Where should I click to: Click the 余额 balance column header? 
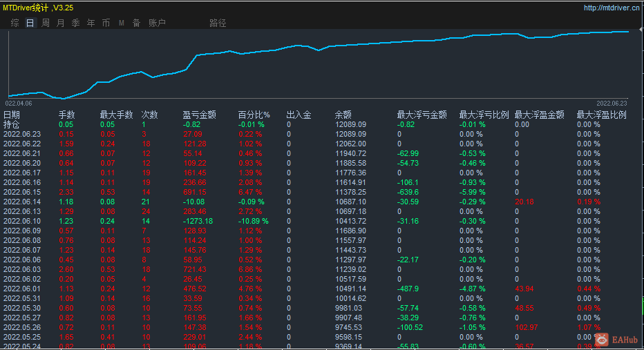pyautogui.click(x=343, y=115)
